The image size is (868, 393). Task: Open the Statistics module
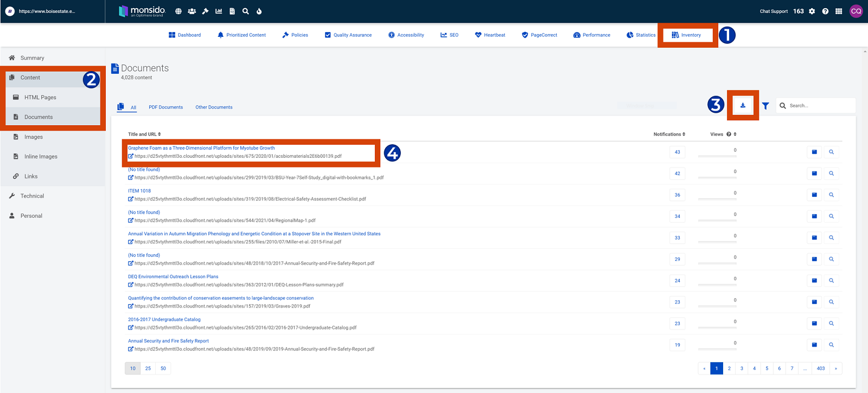(x=641, y=35)
